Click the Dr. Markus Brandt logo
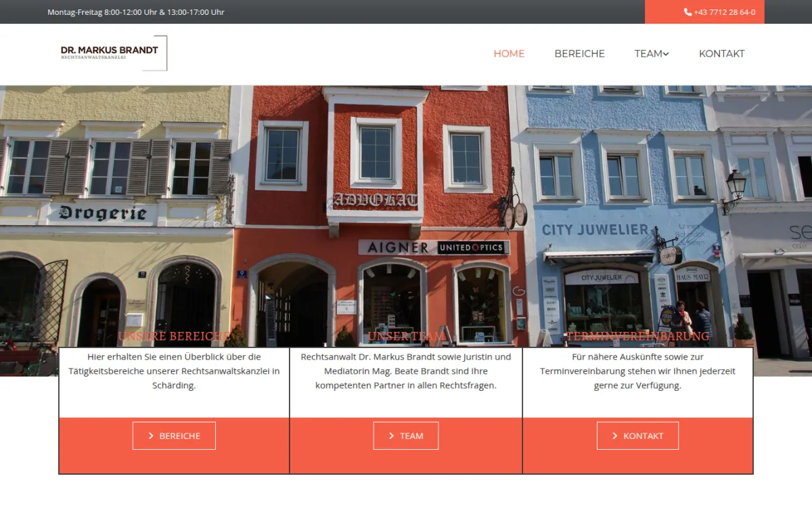The width and height of the screenshot is (812, 508). pos(114,53)
